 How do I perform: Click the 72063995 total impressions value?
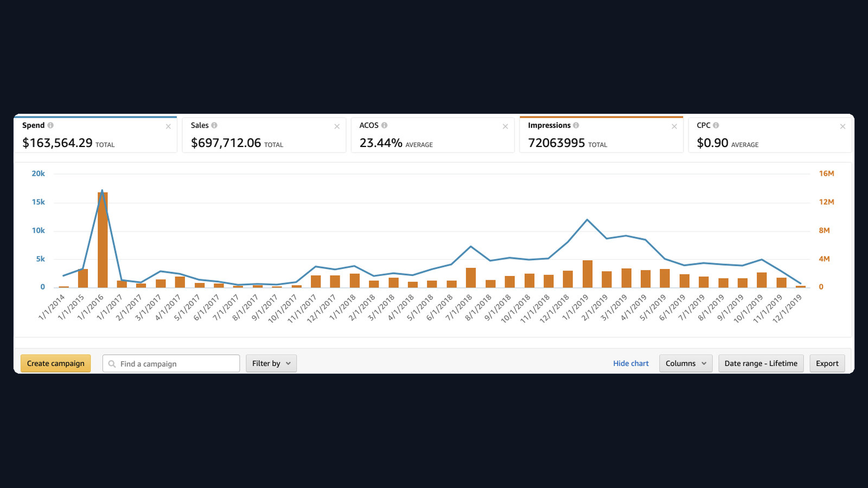[x=557, y=143]
